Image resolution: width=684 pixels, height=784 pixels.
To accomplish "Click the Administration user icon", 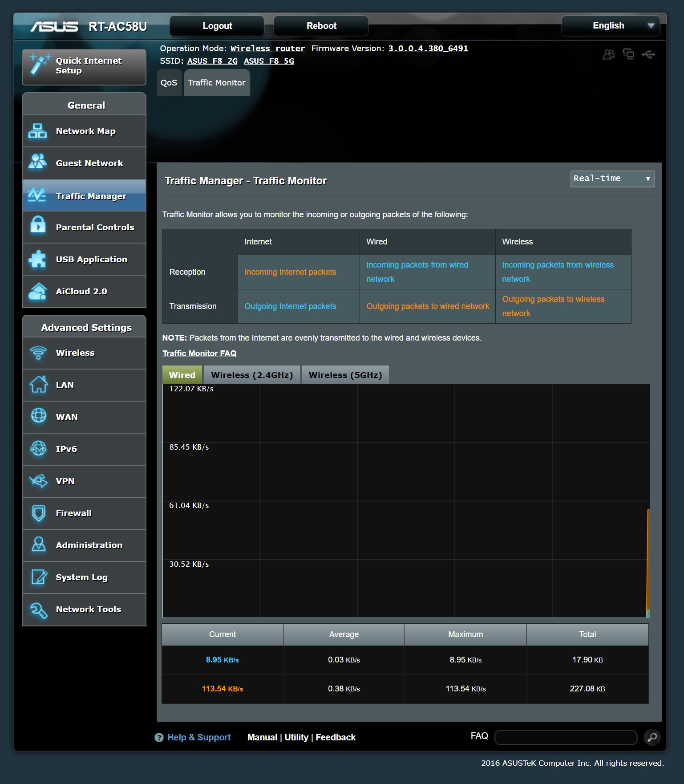I will point(39,544).
